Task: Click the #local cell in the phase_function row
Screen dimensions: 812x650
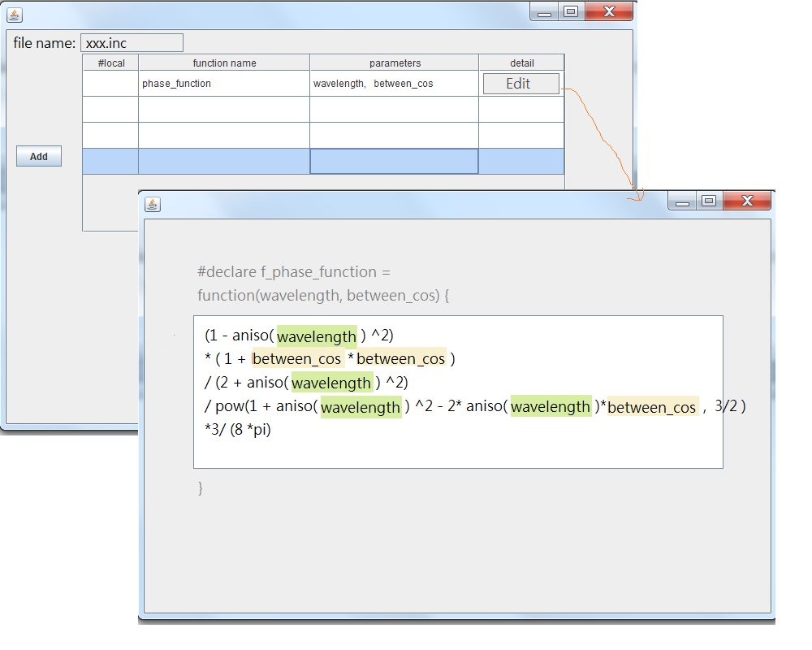Action: pyautogui.click(x=110, y=84)
